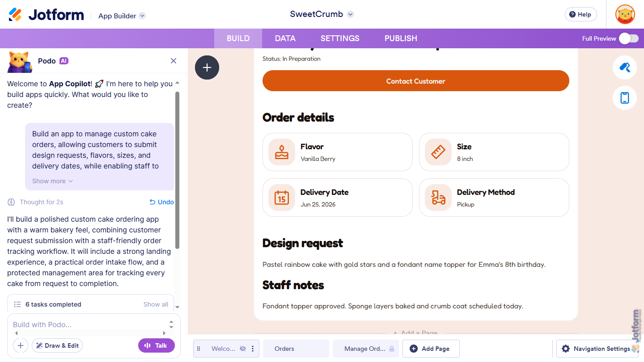Open Welcome page three-dot menu
Viewport: 644px width, 362px height.
[253, 349]
